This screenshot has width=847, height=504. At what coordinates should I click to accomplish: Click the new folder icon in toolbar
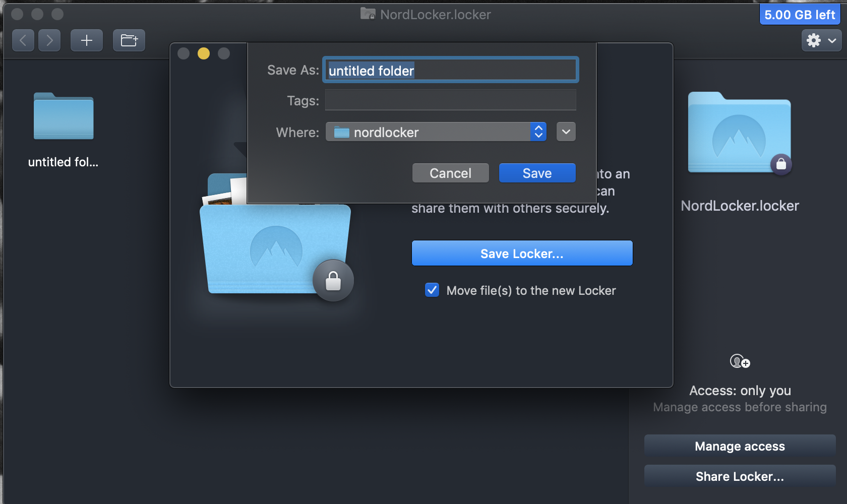[x=129, y=40]
